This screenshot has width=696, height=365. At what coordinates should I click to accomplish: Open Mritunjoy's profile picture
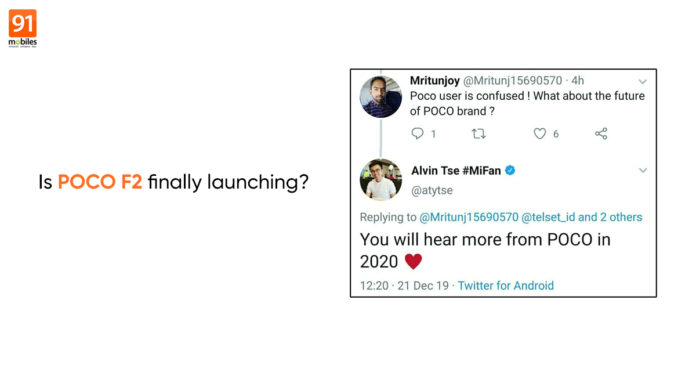380,97
